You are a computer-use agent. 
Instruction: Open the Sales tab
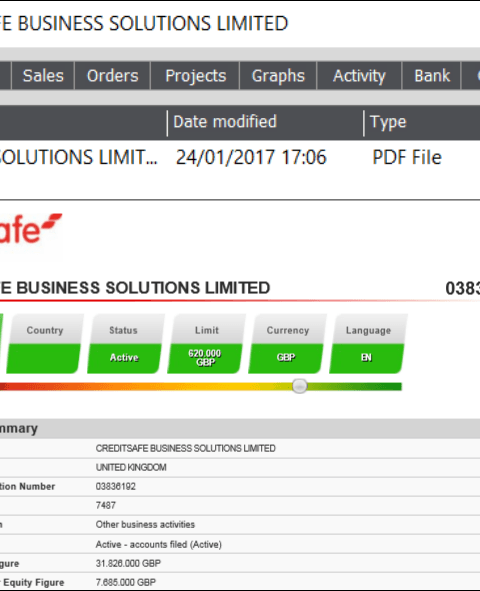(x=43, y=76)
